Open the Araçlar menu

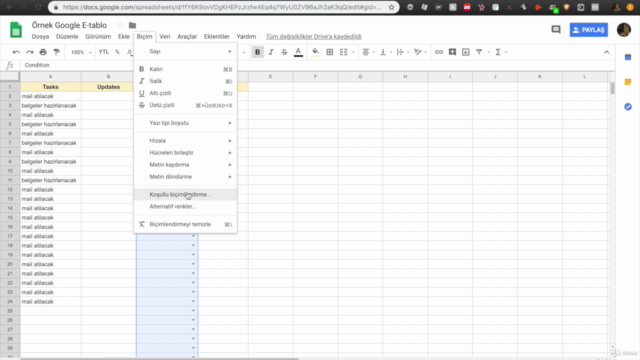tap(187, 36)
